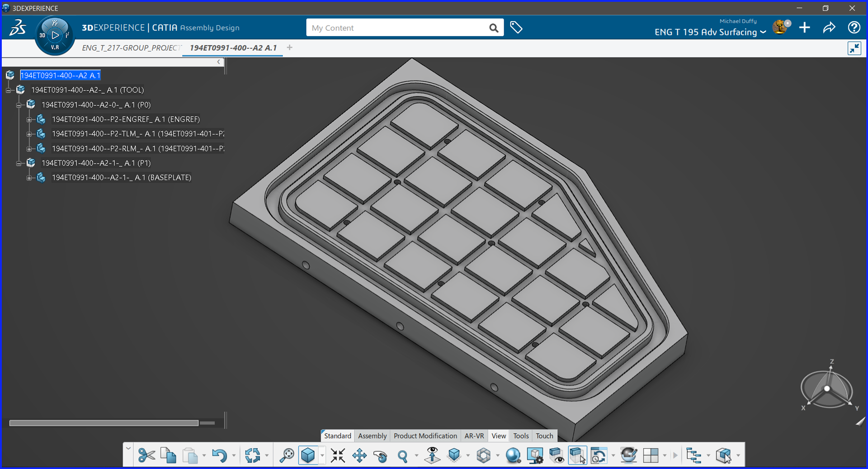Click the plus Add content icon
The width and height of the screenshot is (868, 469).
[805, 28]
